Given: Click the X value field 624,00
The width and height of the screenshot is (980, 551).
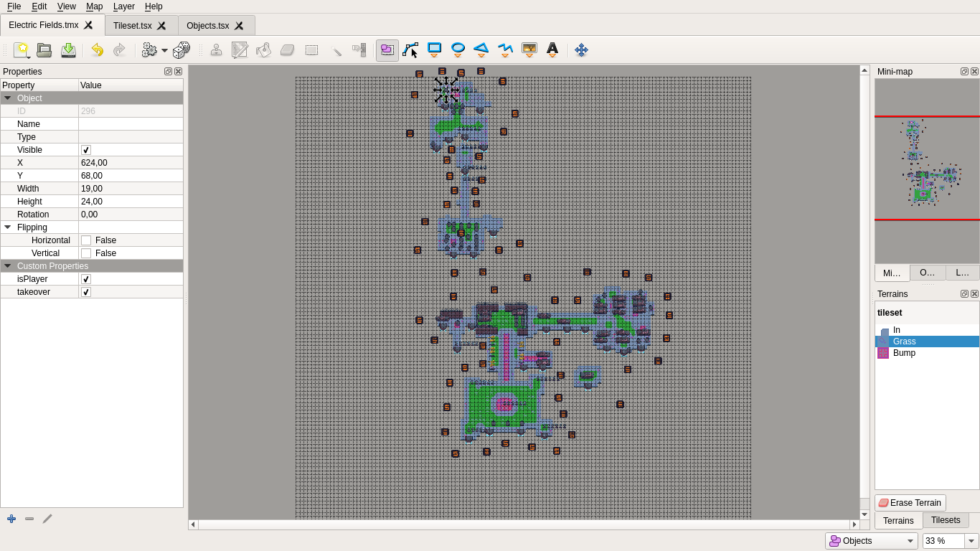Looking at the screenshot, I should coord(131,163).
